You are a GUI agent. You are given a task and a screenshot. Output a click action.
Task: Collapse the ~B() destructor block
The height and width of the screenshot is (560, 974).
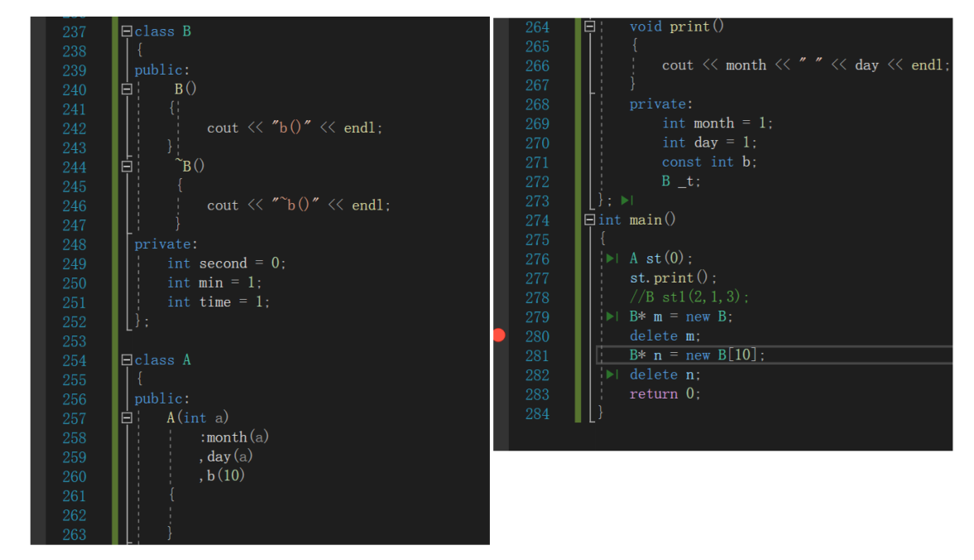pos(126,166)
